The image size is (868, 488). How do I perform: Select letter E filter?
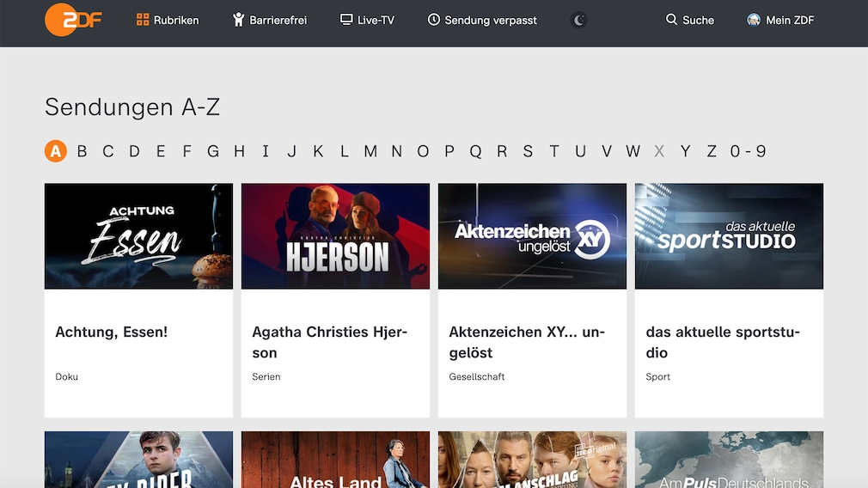(x=161, y=151)
